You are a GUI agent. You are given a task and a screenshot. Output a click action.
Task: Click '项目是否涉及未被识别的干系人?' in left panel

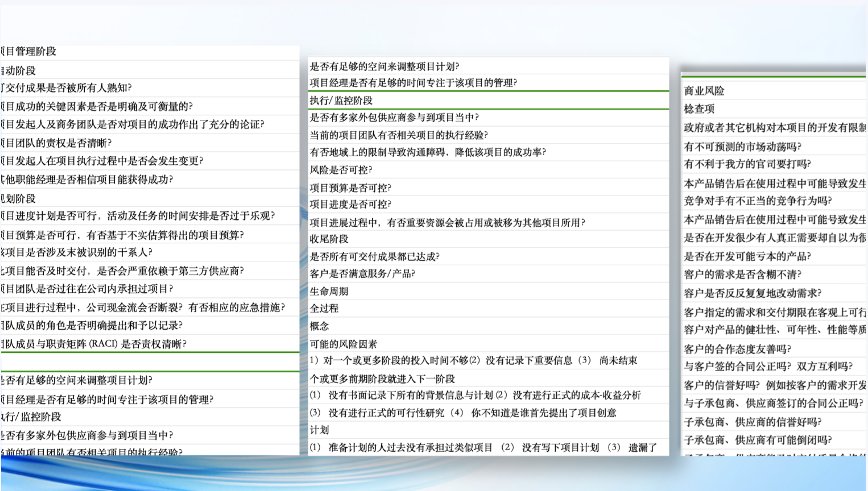[x=77, y=252]
